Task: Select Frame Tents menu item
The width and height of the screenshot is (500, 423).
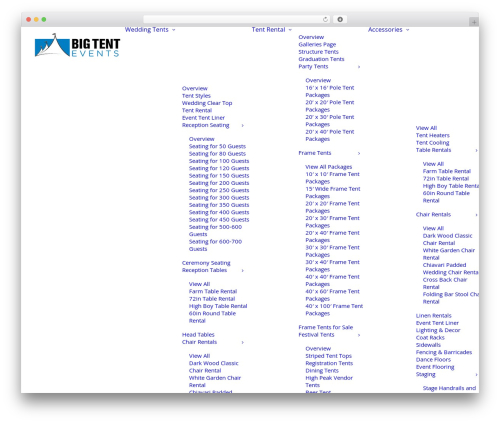Action: [x=315, y=153]
